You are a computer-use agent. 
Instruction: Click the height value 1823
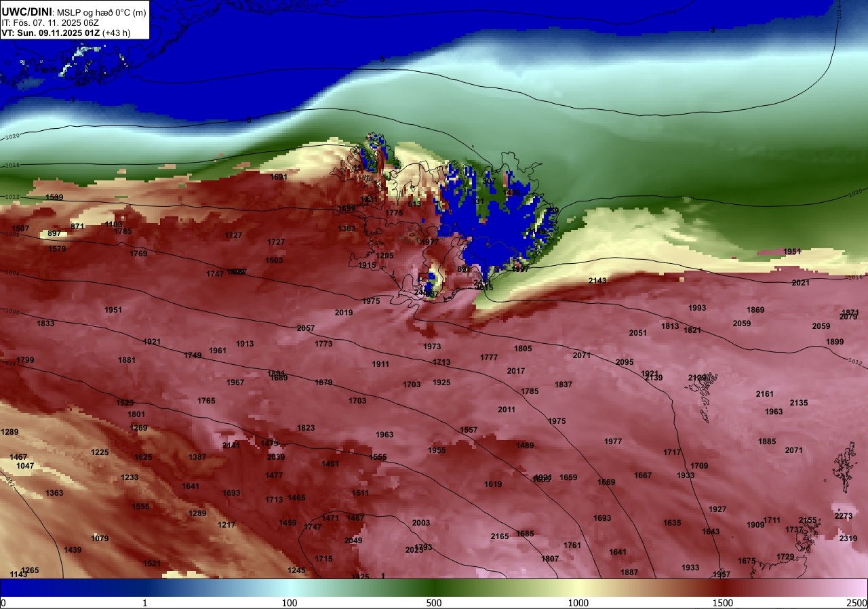tap(306, 428)
